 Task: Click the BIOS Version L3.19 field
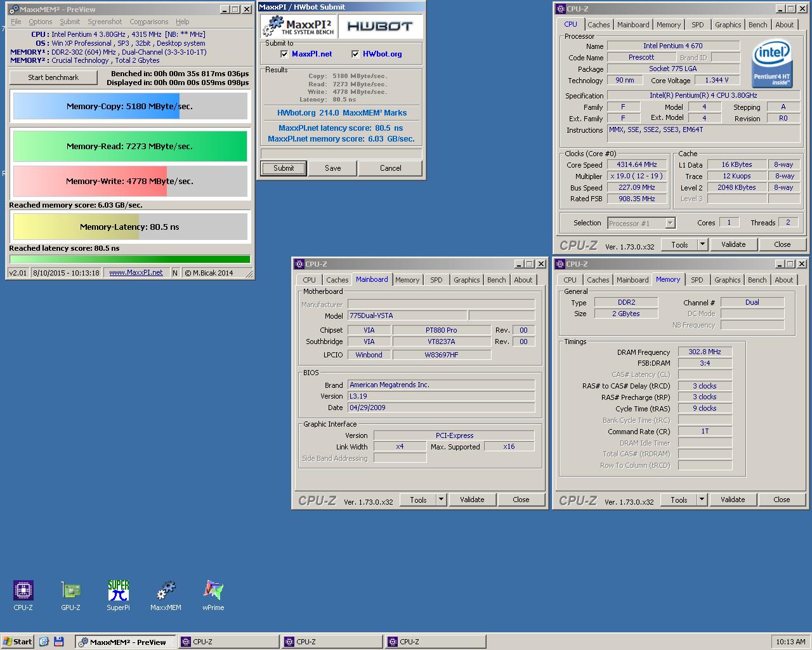tap(441, 396)
